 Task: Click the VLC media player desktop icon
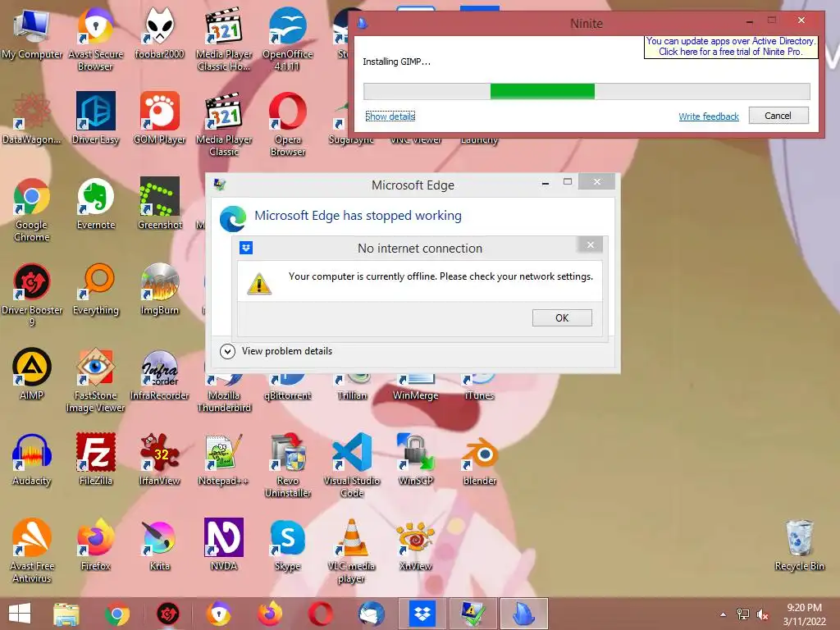[352, 550]
